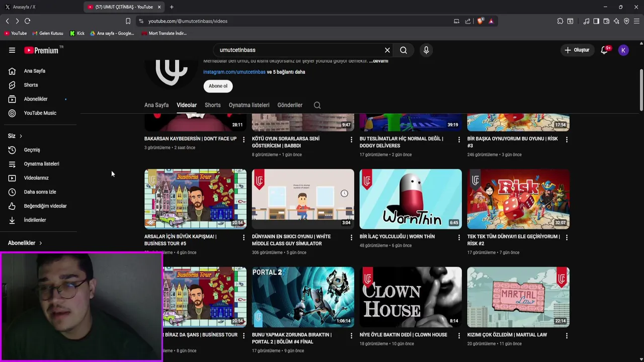Image resolution: width=644 pixels, height=362 pixels.
Task: Bookmark this page icon
Action: (x=128, y=21)
